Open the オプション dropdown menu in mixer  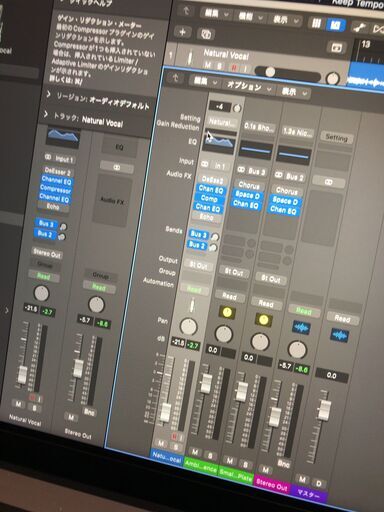249,87
